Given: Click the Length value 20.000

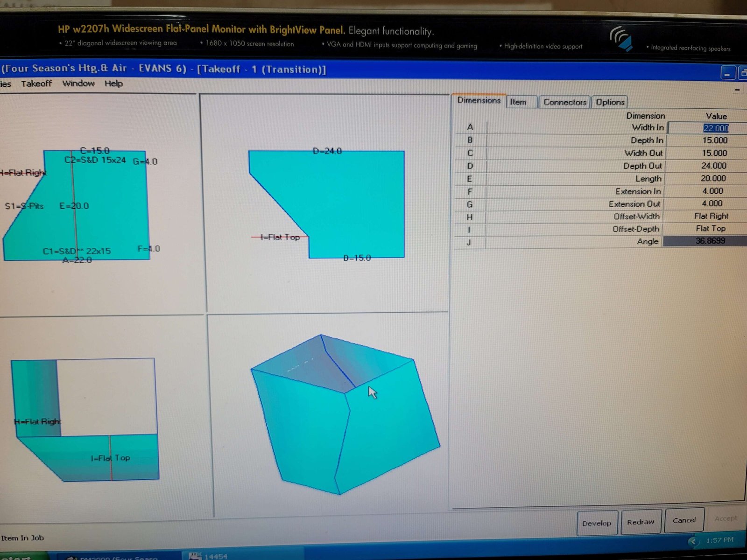Looking at the screenshot, I should coord(713,178).
